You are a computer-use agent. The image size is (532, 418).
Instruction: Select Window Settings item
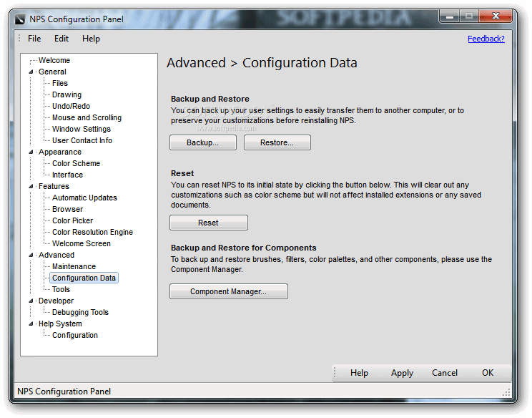(x=82, y=129)
